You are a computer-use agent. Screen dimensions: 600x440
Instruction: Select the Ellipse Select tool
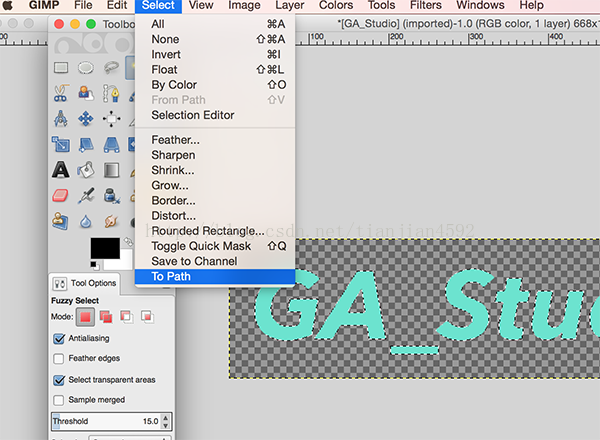coord(86,68)
